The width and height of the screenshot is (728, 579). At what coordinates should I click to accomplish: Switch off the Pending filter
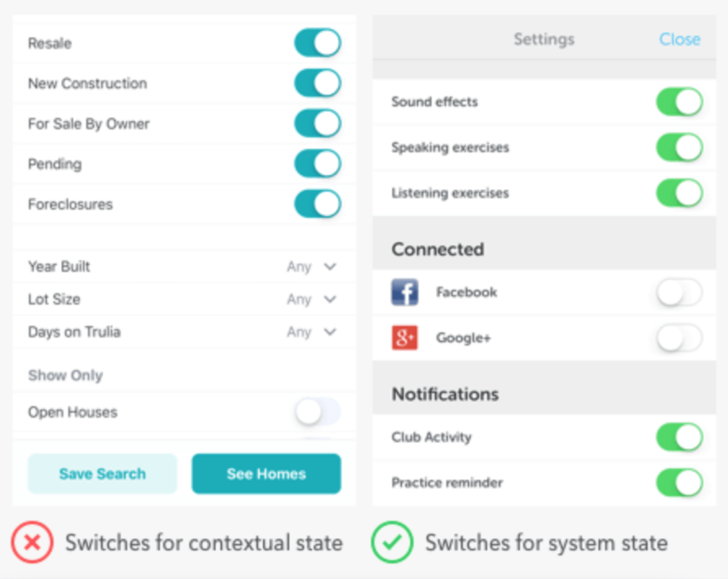[x=318, y=163]
